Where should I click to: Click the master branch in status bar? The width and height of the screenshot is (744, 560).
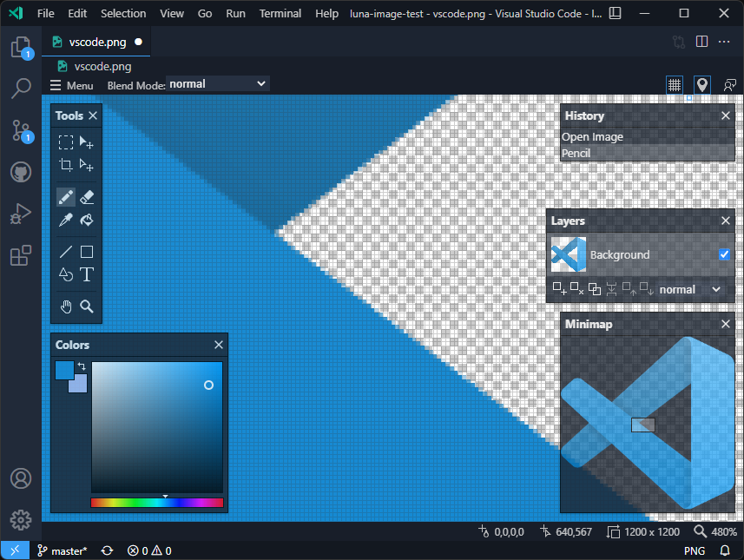click(63, 550)
